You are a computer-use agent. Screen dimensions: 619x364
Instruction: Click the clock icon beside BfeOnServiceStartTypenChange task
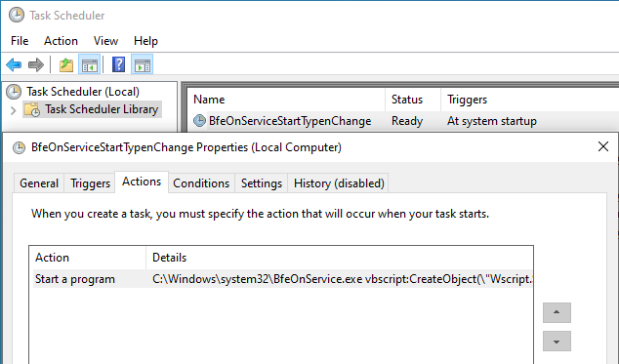(199, 121)
